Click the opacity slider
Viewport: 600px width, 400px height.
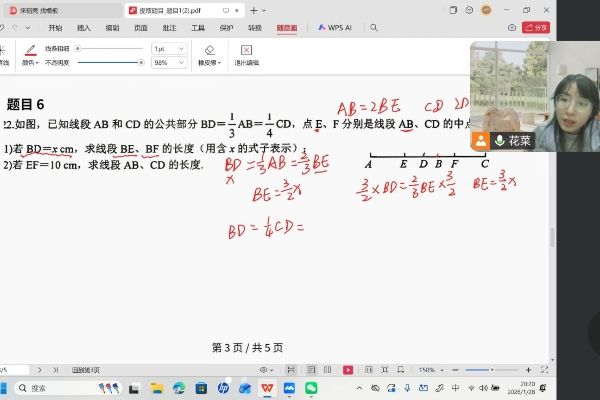pyautogui.click(x=110, y=62)
